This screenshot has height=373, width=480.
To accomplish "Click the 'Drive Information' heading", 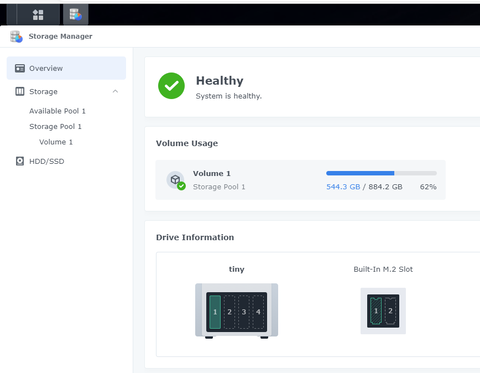I will [195, 237].
